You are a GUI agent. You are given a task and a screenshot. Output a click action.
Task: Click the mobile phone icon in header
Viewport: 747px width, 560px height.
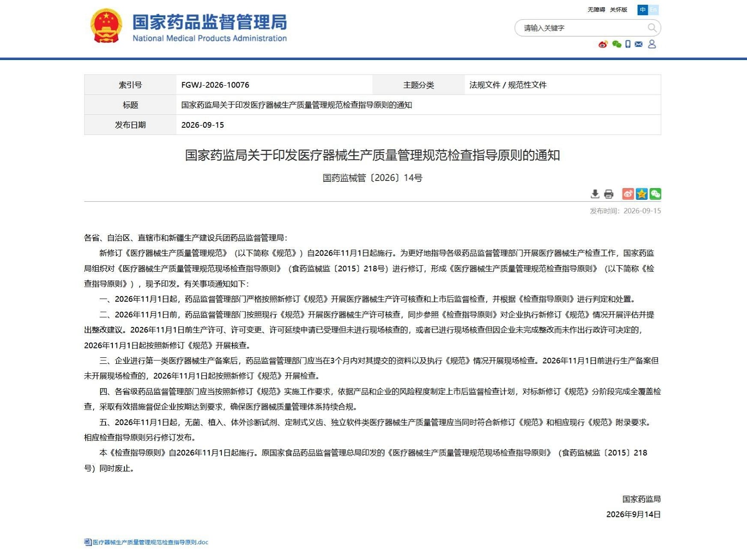click(628, 44)
